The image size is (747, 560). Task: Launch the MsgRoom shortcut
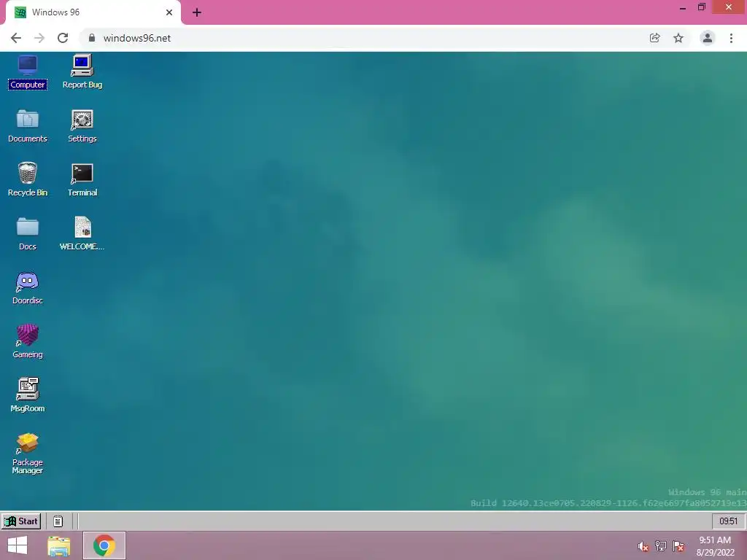pos(28,395)
